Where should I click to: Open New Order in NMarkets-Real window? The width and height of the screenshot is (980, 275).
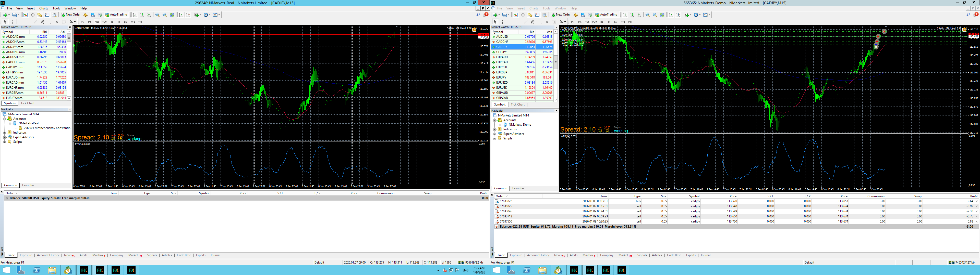pos(71,15)
